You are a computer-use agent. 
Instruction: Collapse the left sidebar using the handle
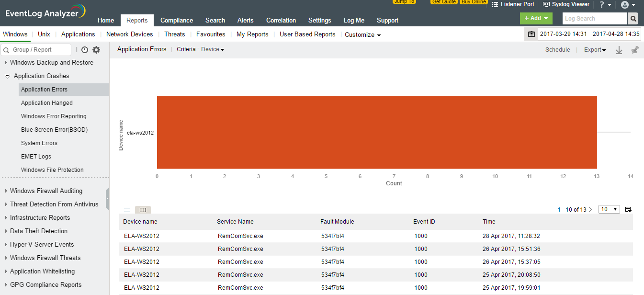[x=107, y=198]
